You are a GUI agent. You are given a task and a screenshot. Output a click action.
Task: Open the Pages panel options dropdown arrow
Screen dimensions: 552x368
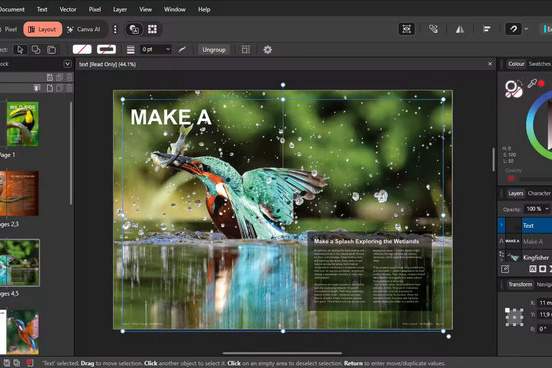(67, 64)
